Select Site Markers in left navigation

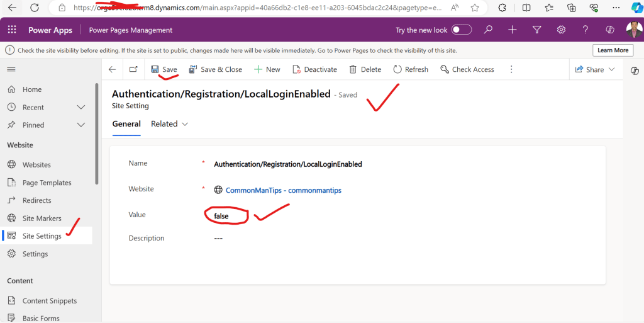(42, 218)
